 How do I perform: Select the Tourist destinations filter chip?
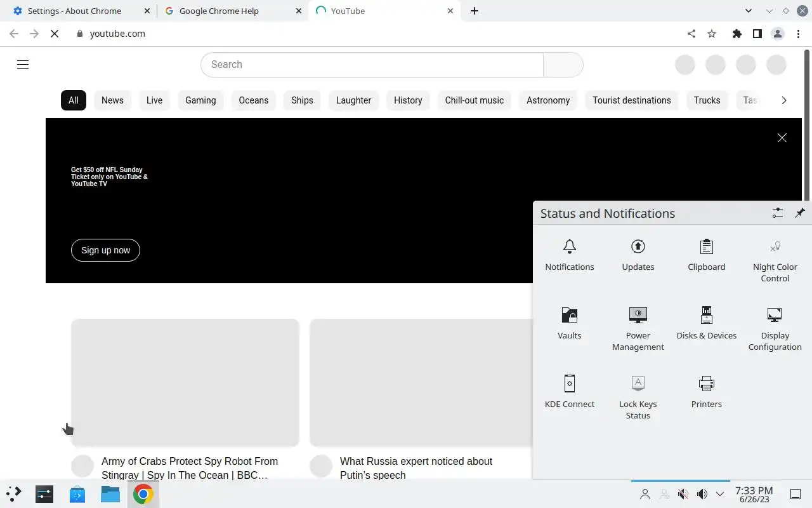tap(632, 100)
